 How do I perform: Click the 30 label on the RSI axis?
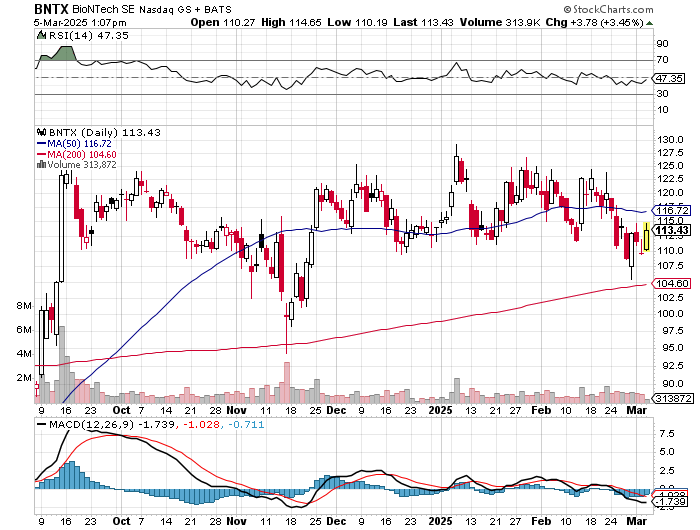click(x=662, y=94)
